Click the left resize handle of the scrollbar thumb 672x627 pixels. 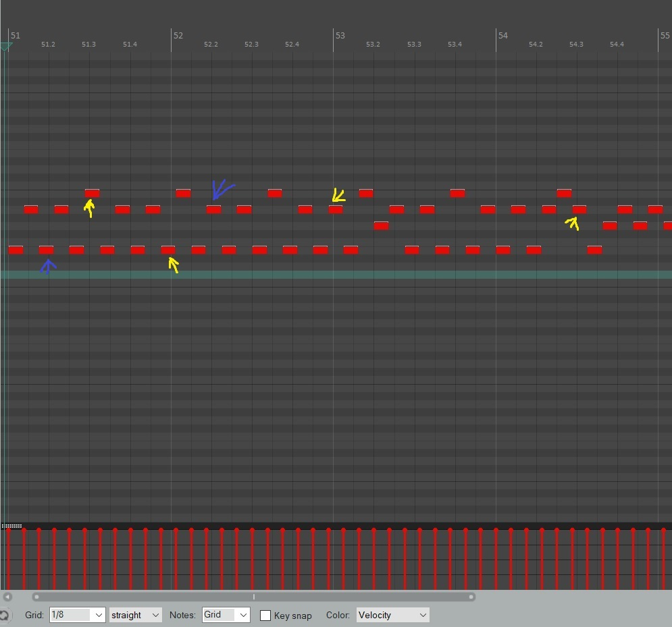[x=36, y=597]
